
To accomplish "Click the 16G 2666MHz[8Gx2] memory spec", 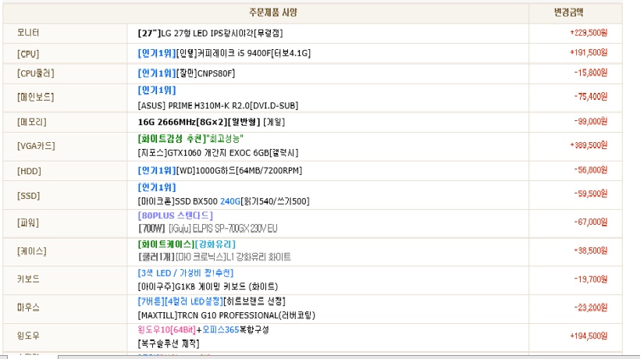I will (x=211, y=122).
